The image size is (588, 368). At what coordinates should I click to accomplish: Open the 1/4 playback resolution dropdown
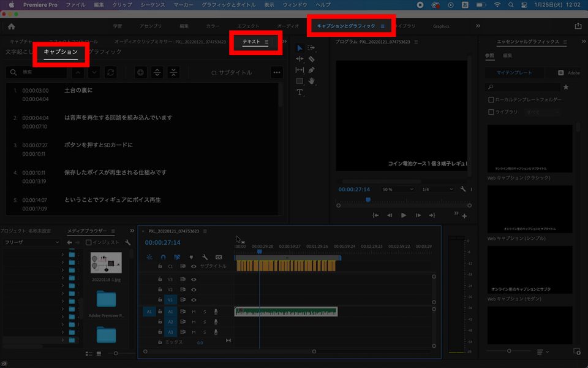coord(438,190)
